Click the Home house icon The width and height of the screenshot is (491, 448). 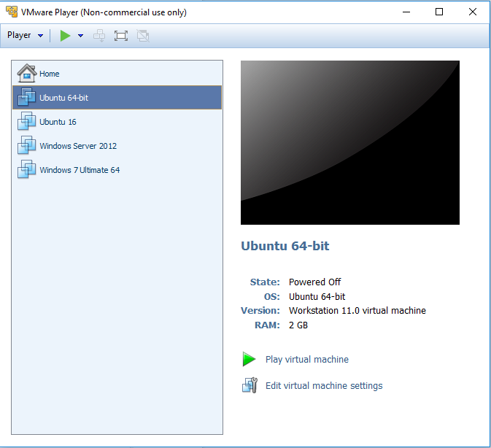[x=27, y=73]
